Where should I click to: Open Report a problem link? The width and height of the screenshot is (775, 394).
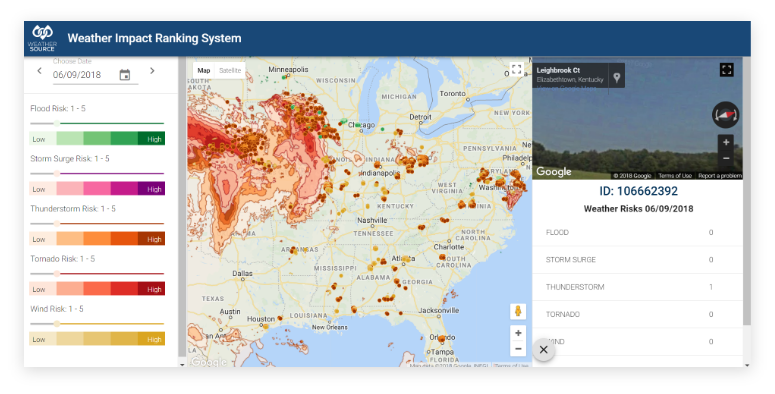point(720,175)
